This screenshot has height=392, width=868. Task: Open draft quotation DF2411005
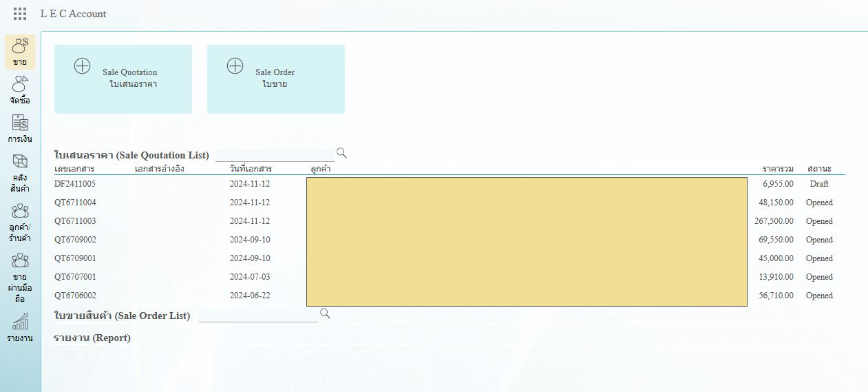pyautogui.click(x=75, y=184)
